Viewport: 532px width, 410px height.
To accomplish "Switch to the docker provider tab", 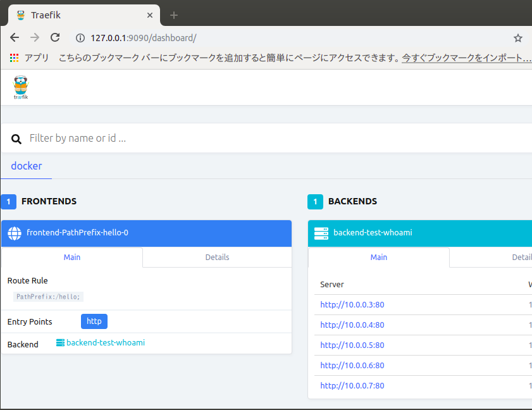I will 27,166.
